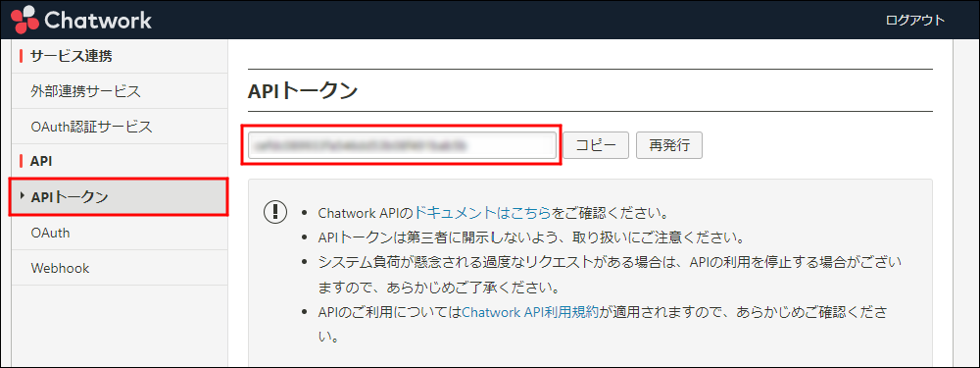Click the ログアウト logout link
Image resolution: width=980 pixels, height=368 pixels.
915,20
